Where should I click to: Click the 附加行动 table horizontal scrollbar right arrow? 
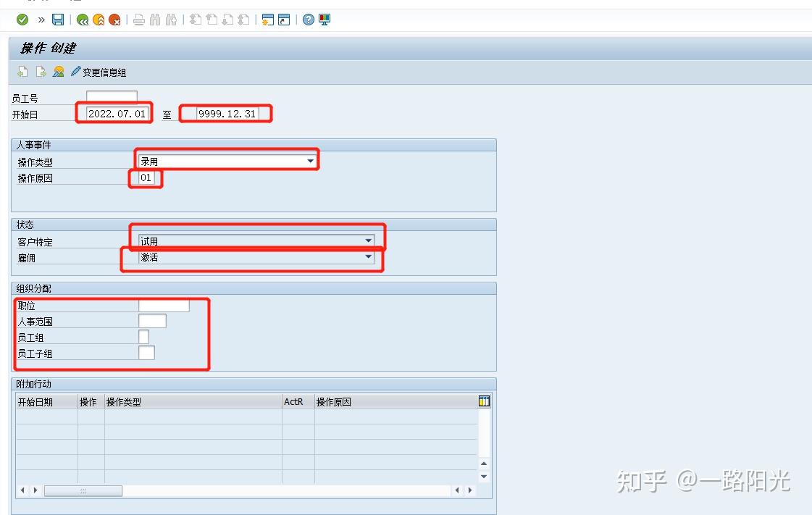(470, 490)
